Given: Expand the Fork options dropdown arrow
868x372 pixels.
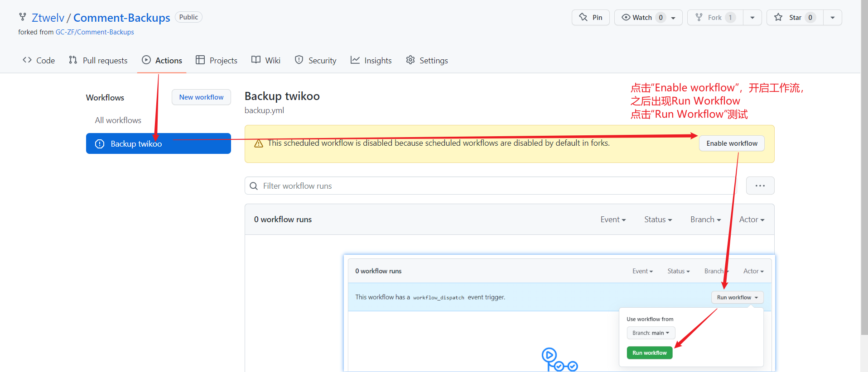Looking at the screenshot, I should point(752,18).
